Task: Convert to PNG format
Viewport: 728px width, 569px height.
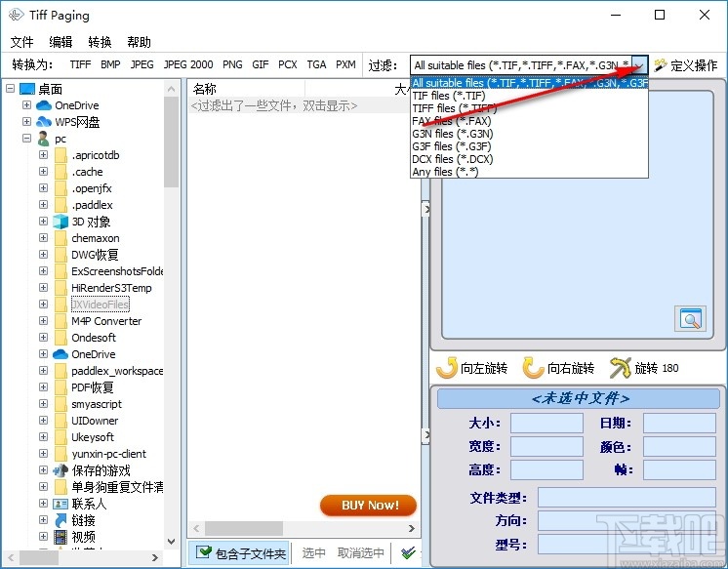Action: coord(232,64)
